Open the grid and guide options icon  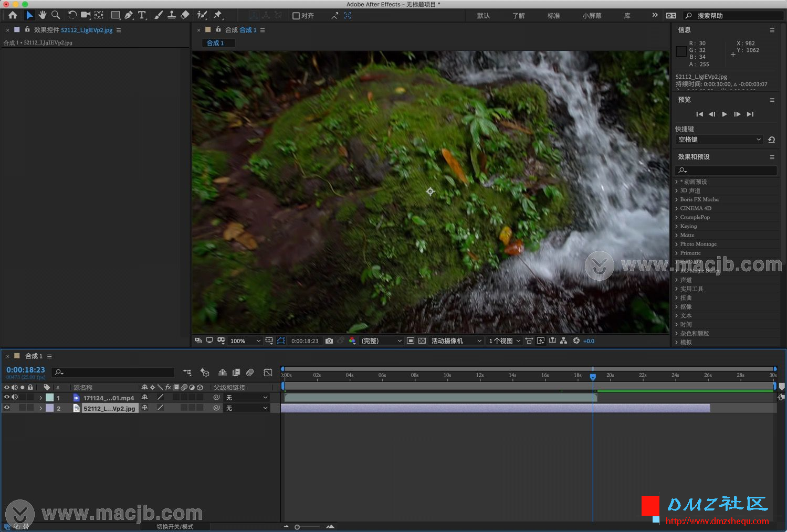coord(269,341)
